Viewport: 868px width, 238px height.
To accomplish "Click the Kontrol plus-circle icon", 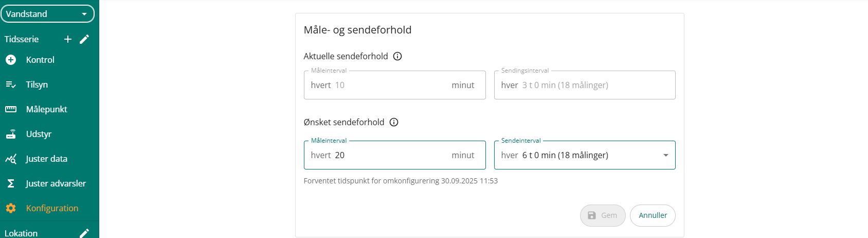I will pyautogui.click(x=11, y=60).
